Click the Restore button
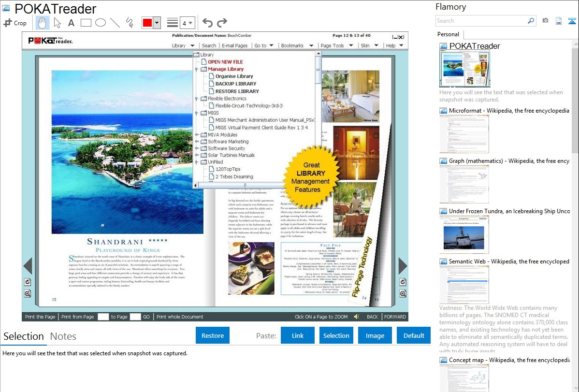The height and width of the screenshot is (392, 579). (x=213, y=335)
